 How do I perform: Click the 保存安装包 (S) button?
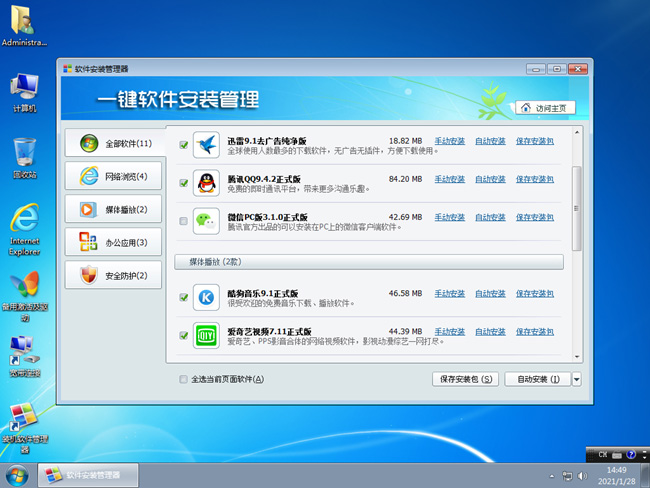coord(466,379)
